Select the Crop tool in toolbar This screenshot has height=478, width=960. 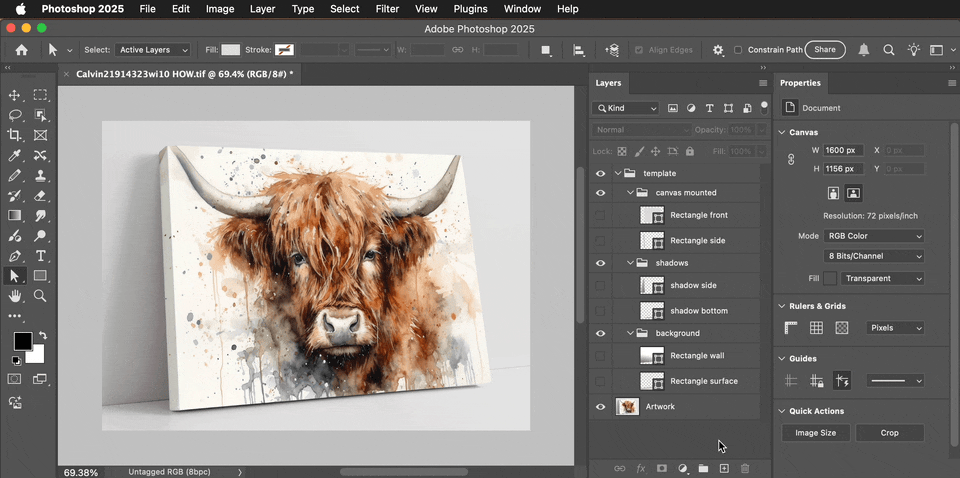click(15, 135)
